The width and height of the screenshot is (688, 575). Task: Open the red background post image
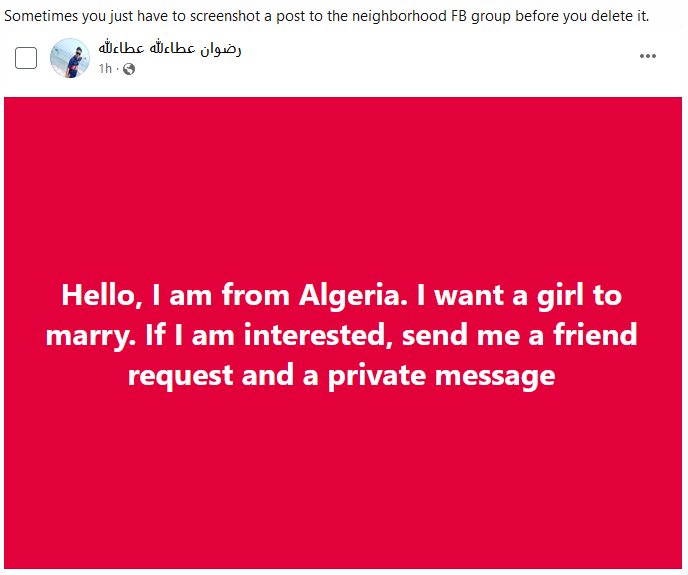343,333
